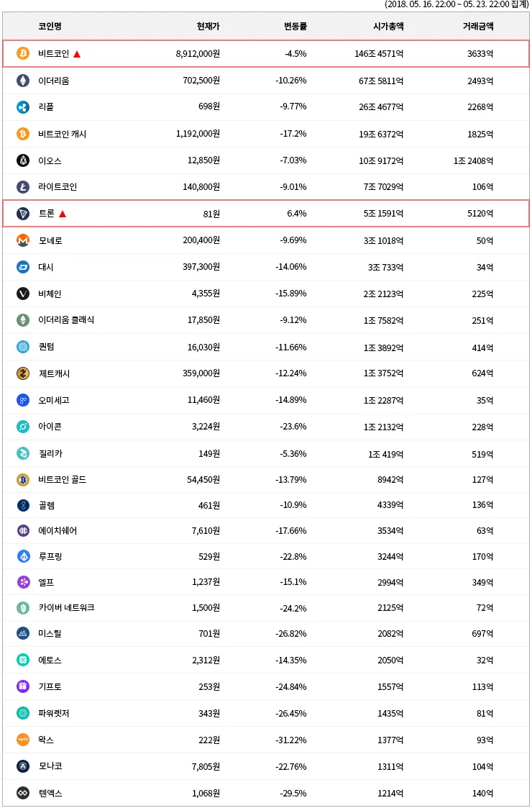
Task: Click the 702,500원 price cell
Action: [201, 81]
